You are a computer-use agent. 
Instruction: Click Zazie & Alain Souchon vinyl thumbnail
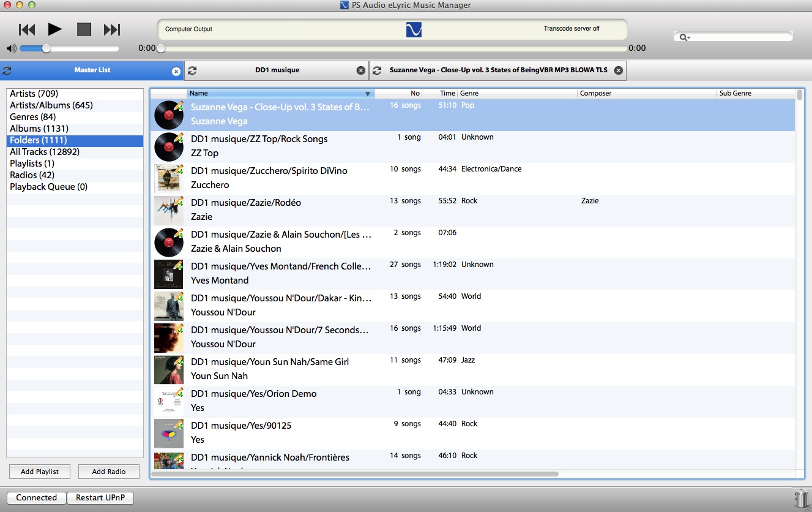click(169, 242)
